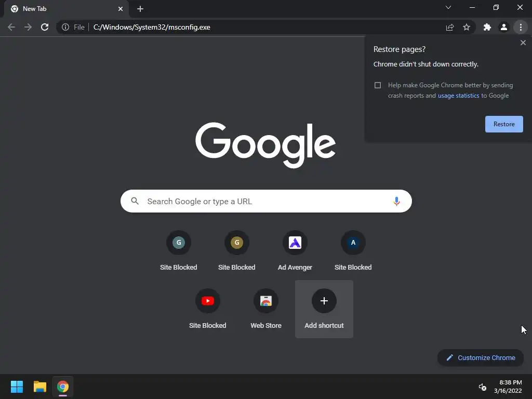Open the YouTube Site Blocked shortcut

(208, 309)
